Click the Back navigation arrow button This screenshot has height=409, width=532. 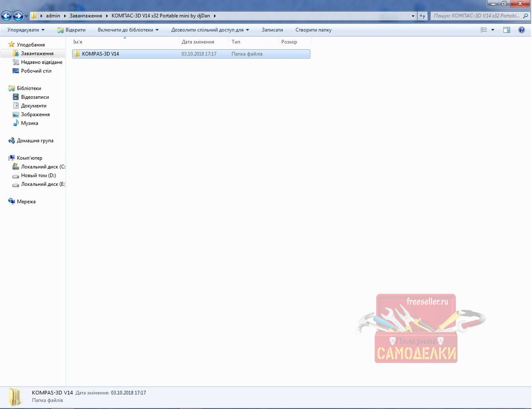coord(6,16)
